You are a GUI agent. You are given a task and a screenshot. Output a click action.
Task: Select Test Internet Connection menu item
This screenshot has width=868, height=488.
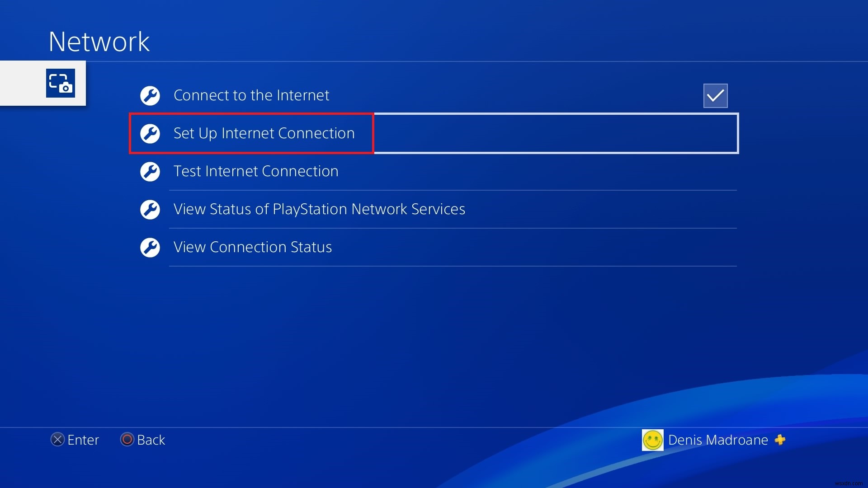pos(256,170)
